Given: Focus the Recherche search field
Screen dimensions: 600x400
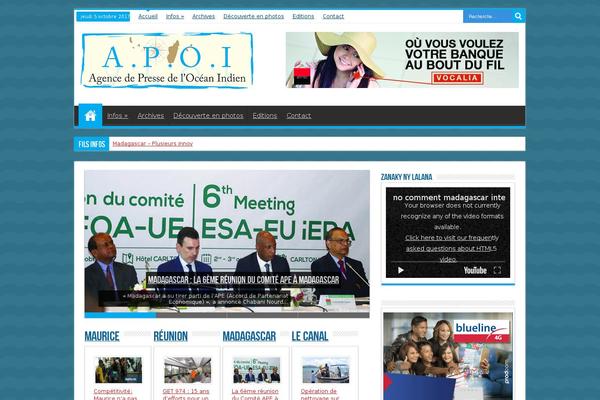Looking at the screenshot, I should tap(488, 16).
